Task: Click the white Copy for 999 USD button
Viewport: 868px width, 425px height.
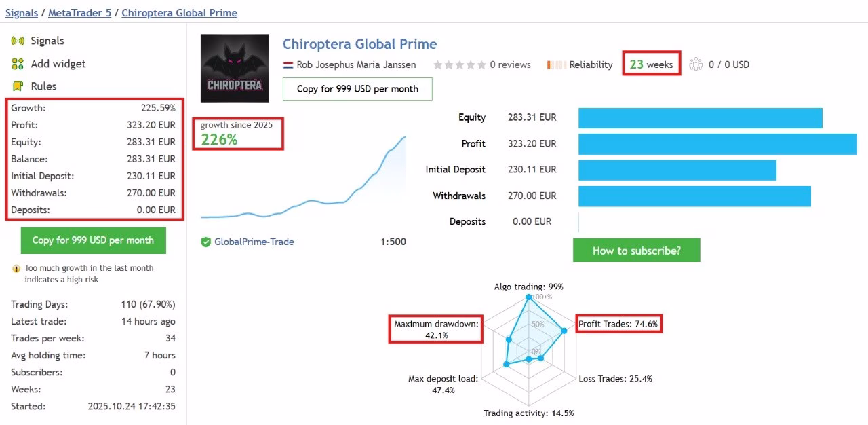Action: click(x=357, y=89)
